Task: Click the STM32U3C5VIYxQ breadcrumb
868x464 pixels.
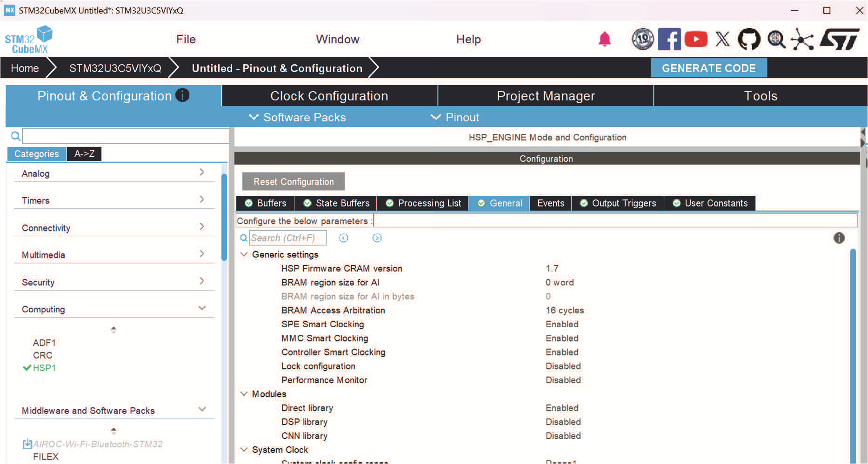Action: point(115,68)
